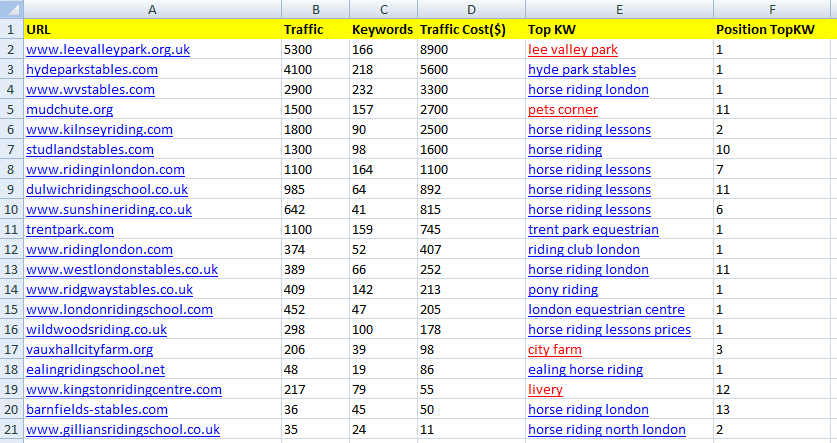Image resolution: width=837 pixels, height=443 pixels.
Task: Select the 'Traffic Cost($)' header cell
Action: [x=471, y=29]
